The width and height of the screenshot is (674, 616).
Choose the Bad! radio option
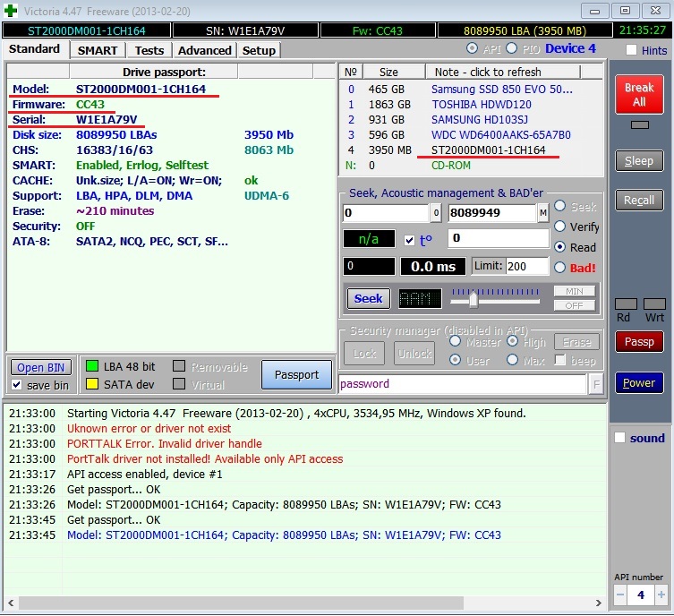point(559,268)
